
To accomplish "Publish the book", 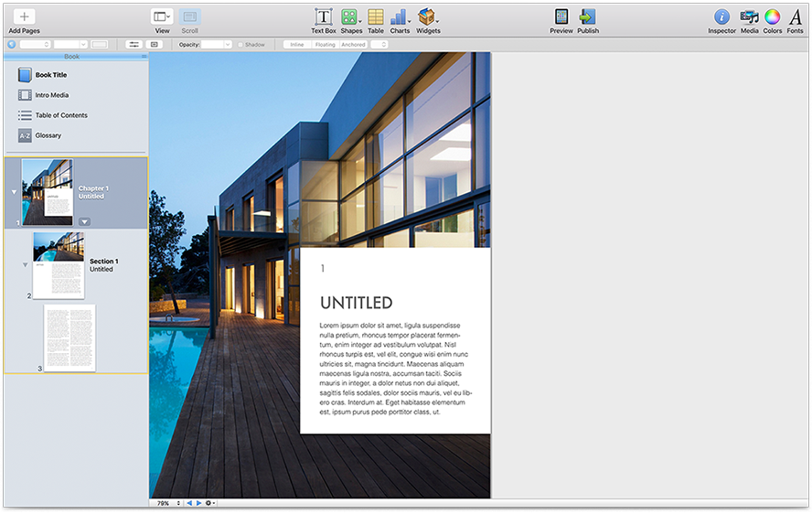I will (588, 17).
